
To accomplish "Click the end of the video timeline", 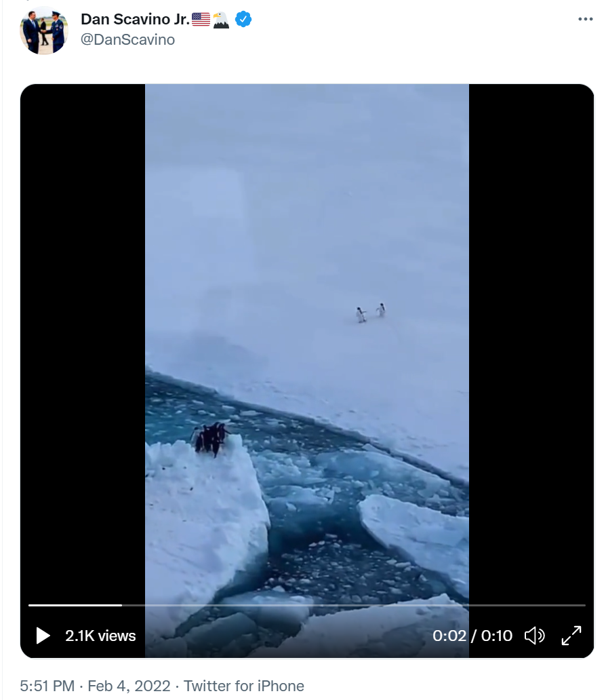I will pyautogui.click(x=584, y=605).
